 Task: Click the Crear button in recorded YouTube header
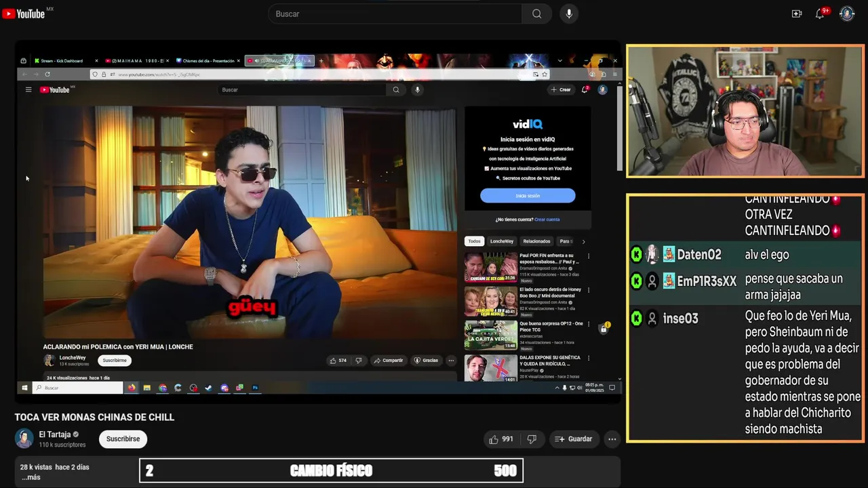pos(561,89)
